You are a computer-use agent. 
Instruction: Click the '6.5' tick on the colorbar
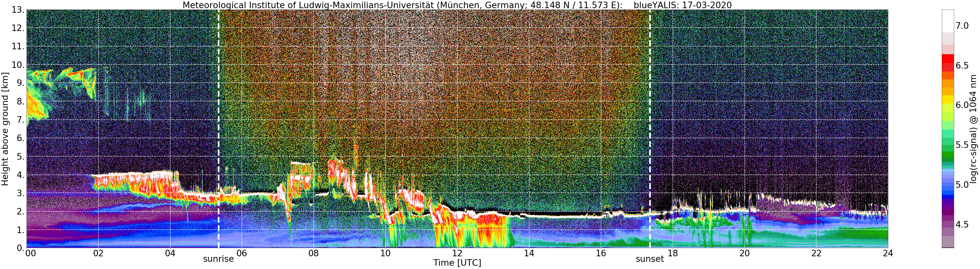(962, 65)
